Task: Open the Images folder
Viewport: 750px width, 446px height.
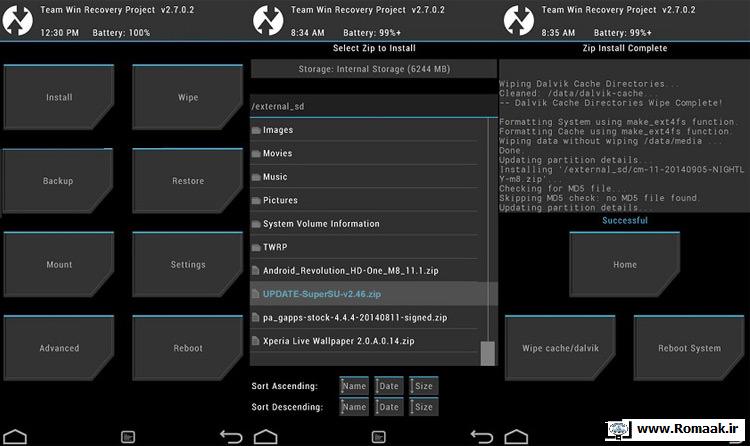Action: pos(365,130)
